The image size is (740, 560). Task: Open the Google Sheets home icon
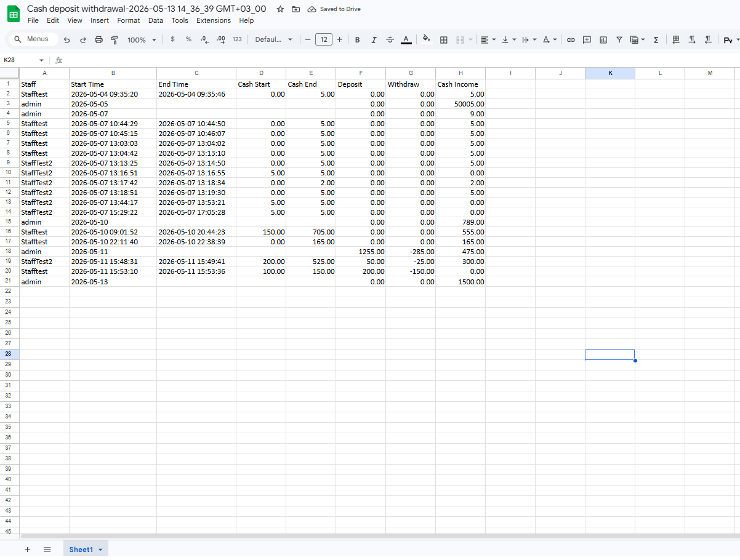coord(13,14)
